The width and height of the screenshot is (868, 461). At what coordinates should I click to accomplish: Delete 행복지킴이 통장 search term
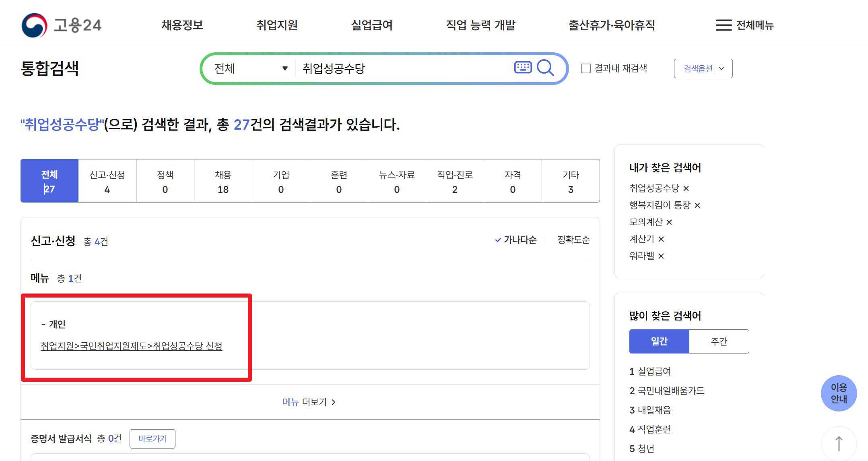[698, 205]
